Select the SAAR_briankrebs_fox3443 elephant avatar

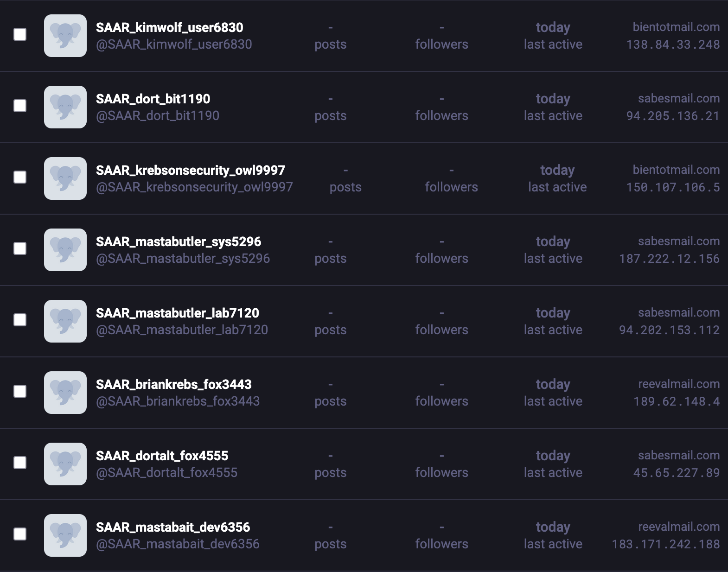tap(65, 393)
